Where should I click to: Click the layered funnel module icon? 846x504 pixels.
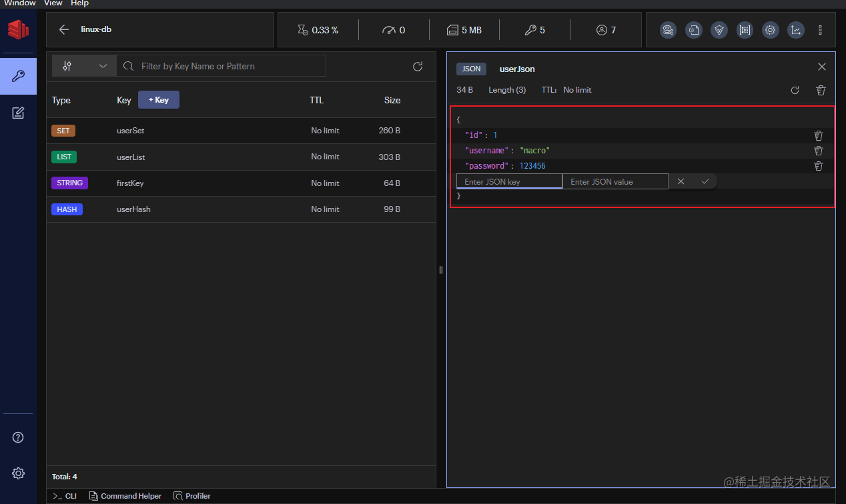point(719,30)
